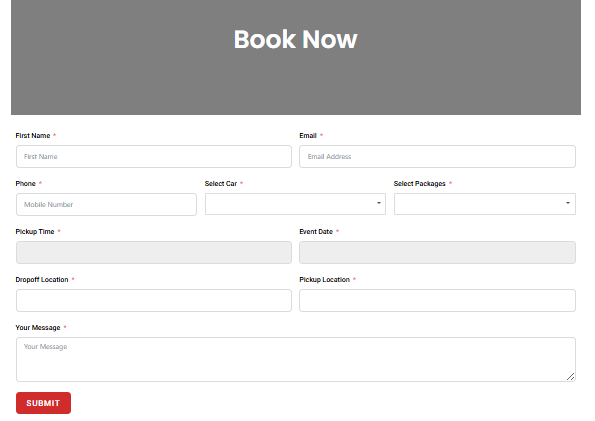Click the Event Date field
Screen dimensions: 595x421
point(437,252)
